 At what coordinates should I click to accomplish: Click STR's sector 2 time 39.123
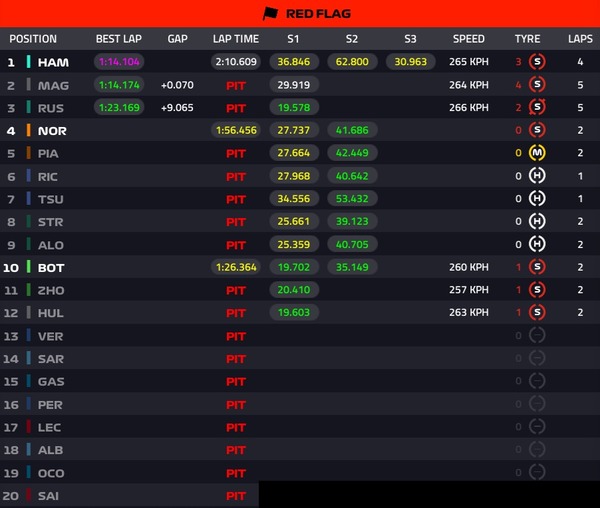click(x=352, y=221)
